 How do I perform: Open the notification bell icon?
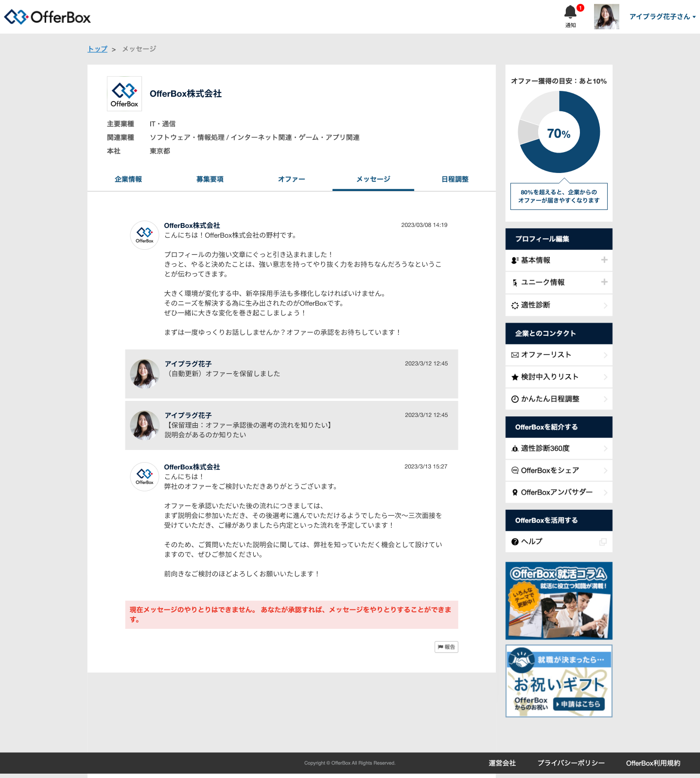[570, 12]
